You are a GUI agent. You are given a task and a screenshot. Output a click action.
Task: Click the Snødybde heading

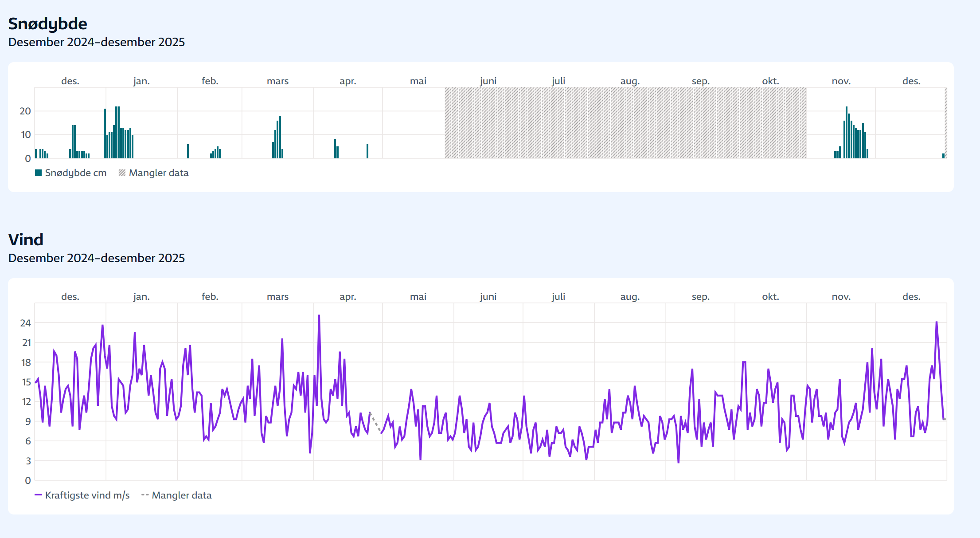coord(47,24)
